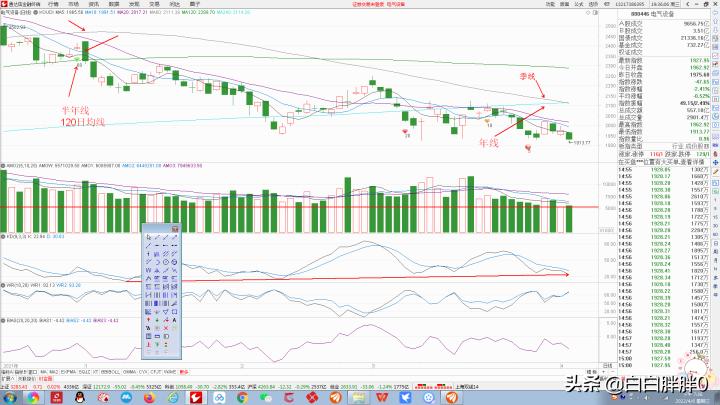Click the 季线 annotation text on chart
720x405 pixels.
point(527,75)
